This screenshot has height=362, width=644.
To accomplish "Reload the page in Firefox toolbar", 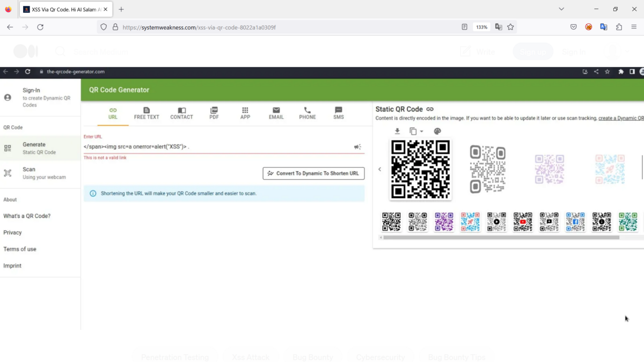I will (40, 27).
